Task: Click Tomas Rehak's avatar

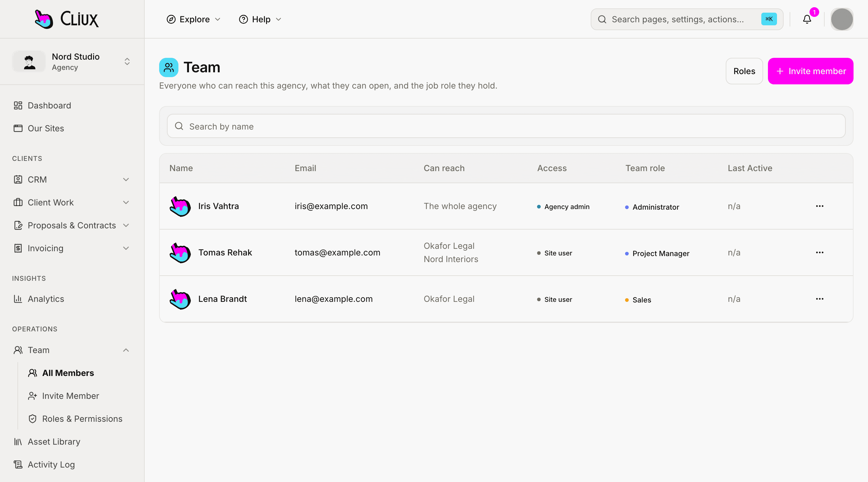Action: point(180,253)
